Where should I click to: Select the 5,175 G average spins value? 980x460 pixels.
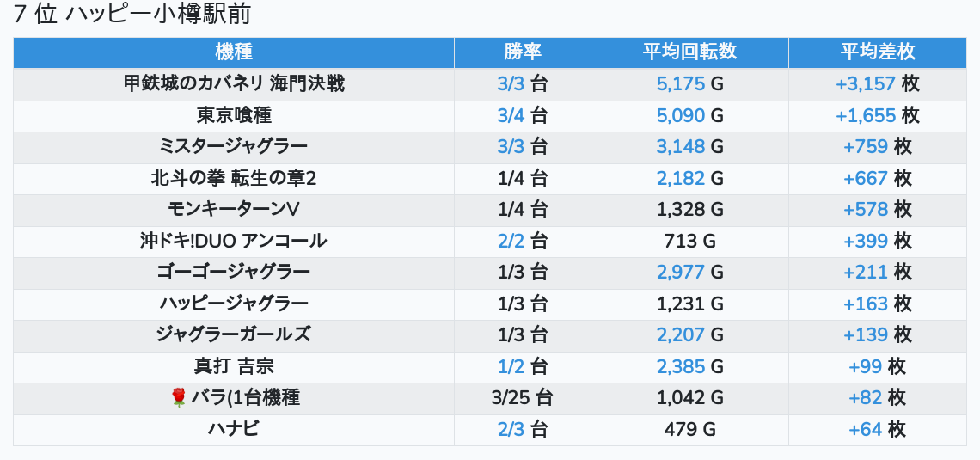tap(689, 84)
